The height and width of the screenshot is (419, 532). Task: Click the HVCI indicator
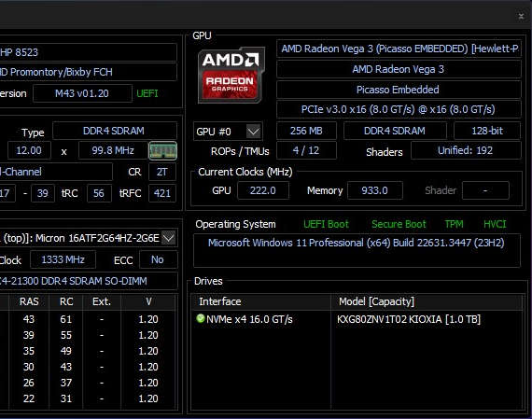495,224
